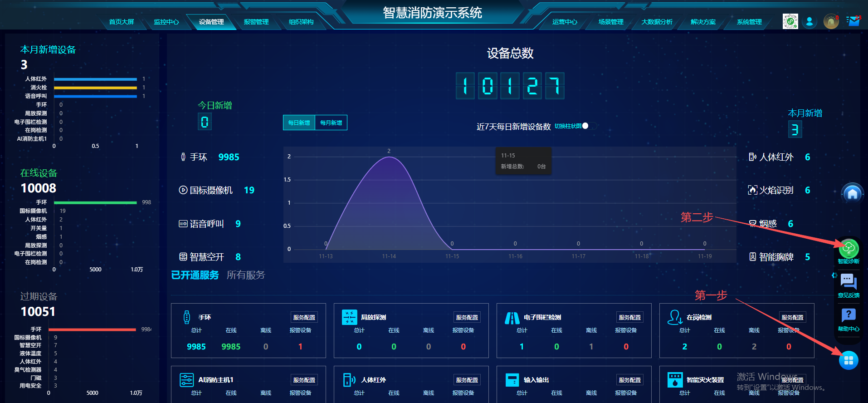Select the 每日新增 daily view option
868x403 pixels.
(x=299, y=123)
